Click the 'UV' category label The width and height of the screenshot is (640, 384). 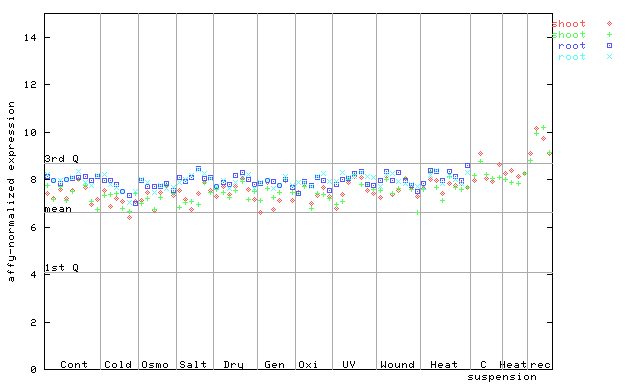[349, 364]
